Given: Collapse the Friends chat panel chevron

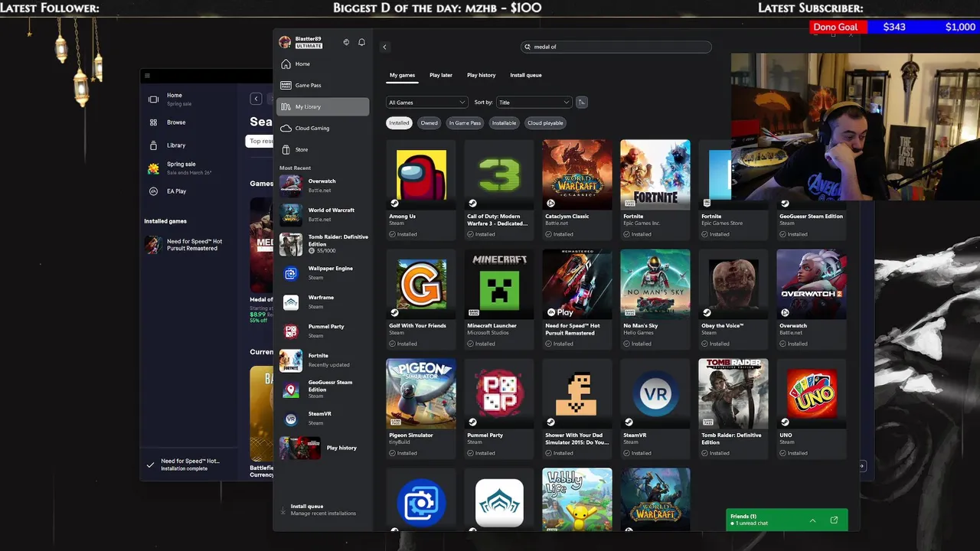Looking at the screenshot, I should [812, 520].
